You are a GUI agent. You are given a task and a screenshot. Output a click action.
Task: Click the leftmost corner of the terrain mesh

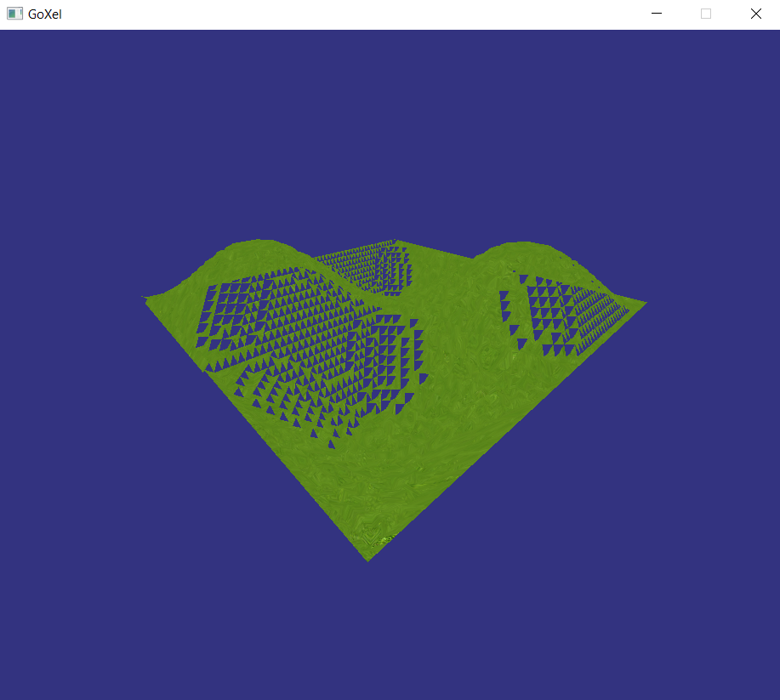tap(144, 297)
